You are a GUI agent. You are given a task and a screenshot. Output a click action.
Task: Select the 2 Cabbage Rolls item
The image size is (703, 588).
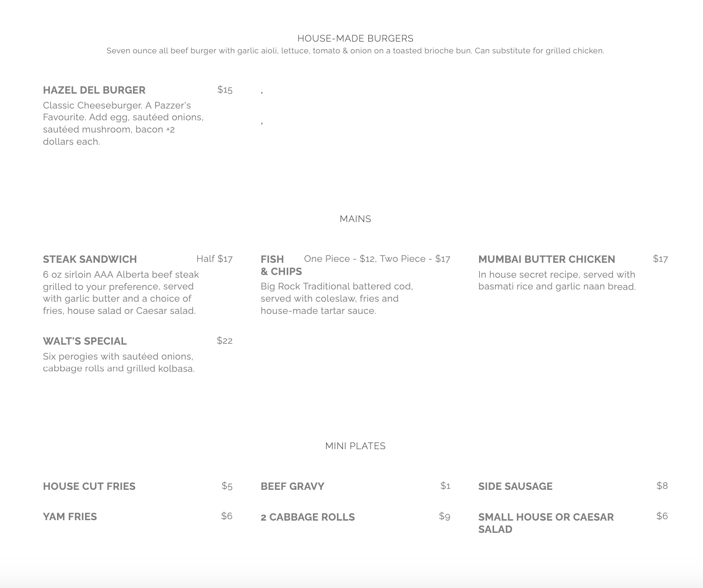[308, 517]
